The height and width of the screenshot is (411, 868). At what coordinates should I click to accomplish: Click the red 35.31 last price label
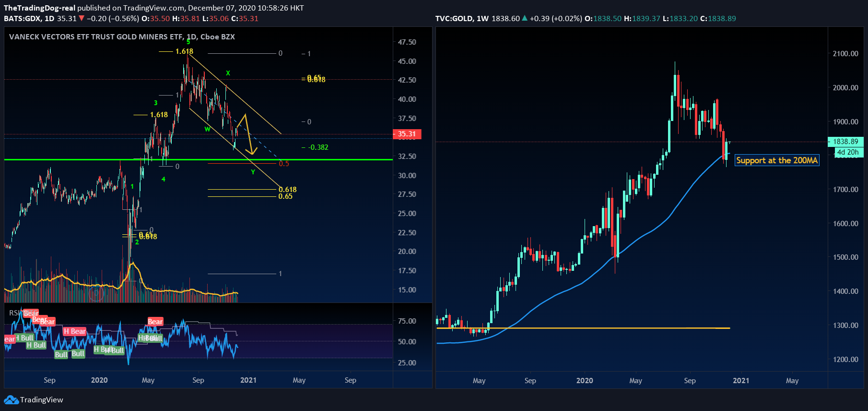[x=407, y=134]
